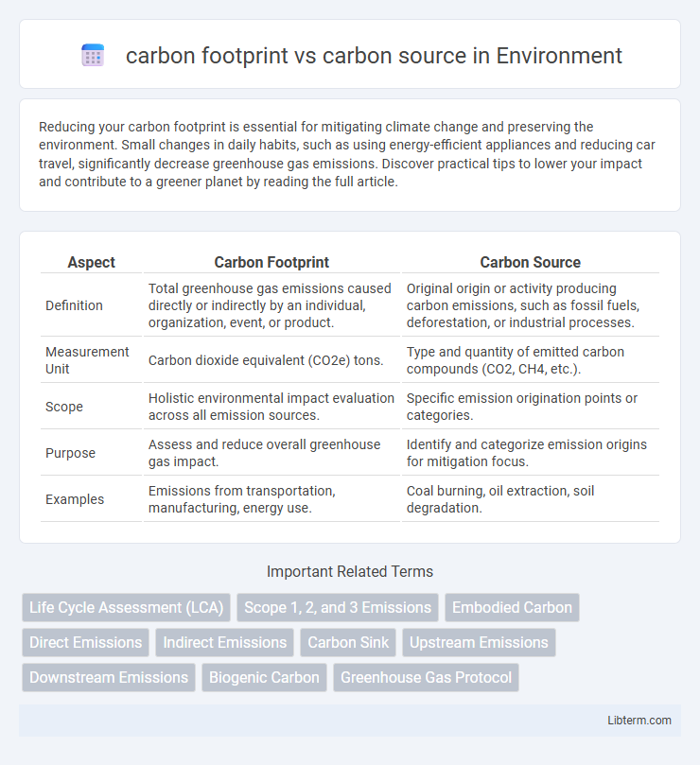Viewport: 700px width, 765px height.
Task: Select the Biogenic Carbon tag
Action: [x=264, y=678]
